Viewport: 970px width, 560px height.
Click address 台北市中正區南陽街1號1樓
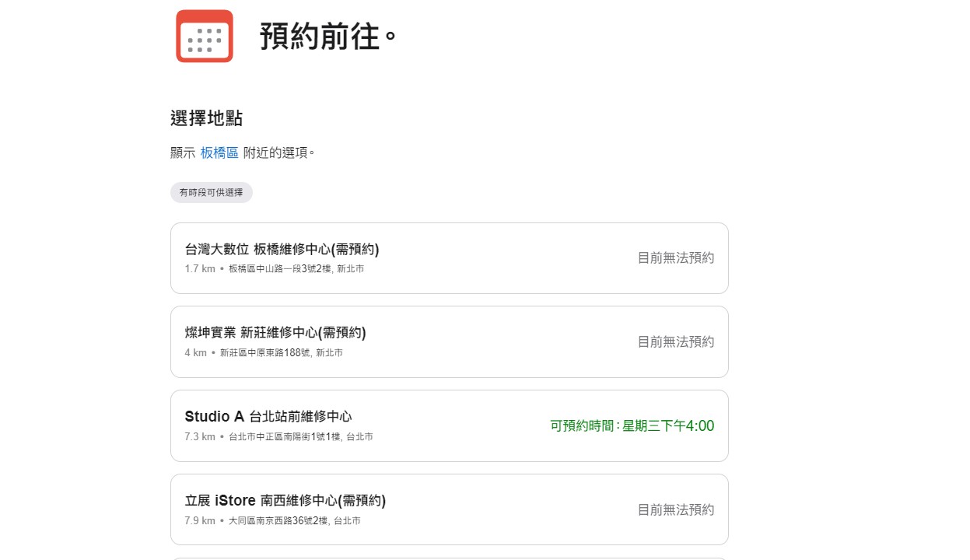301,437
